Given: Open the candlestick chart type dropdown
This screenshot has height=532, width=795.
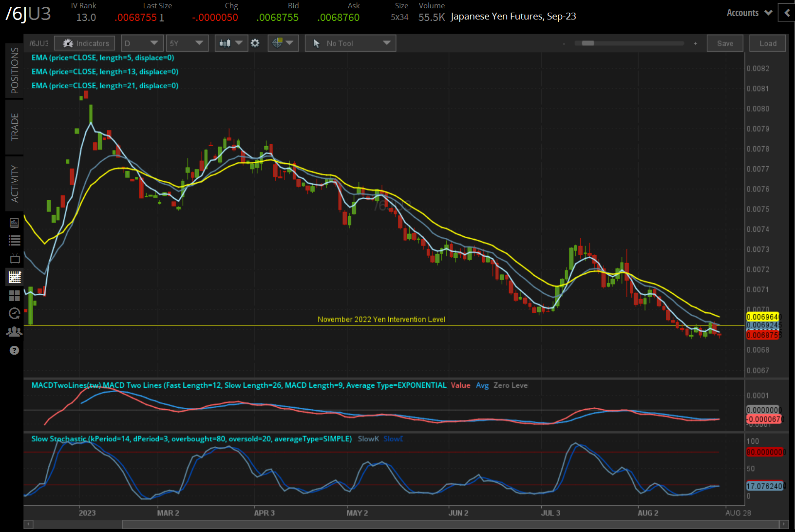Looking at the screenshot, I should tap(231, 43).
